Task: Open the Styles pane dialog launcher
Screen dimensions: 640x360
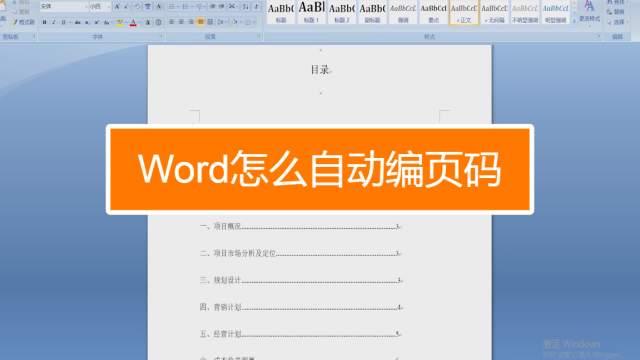Action: pyautogui.click(x=599, y=36)
